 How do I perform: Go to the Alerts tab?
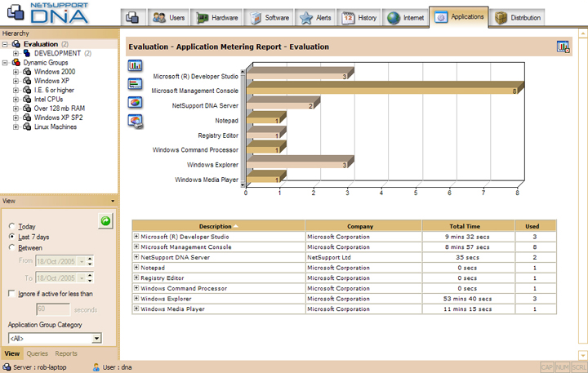[x=315, y=18]
